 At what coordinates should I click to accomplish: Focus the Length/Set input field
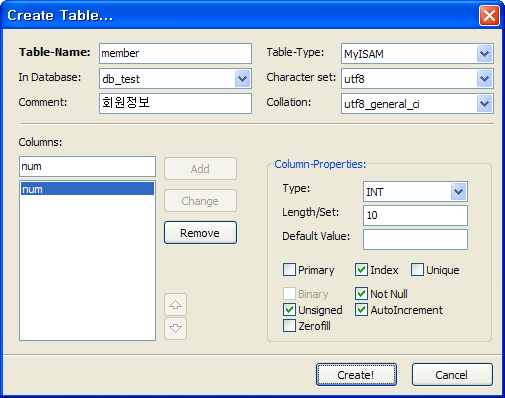pyautogui.click(x=415, y=215)
